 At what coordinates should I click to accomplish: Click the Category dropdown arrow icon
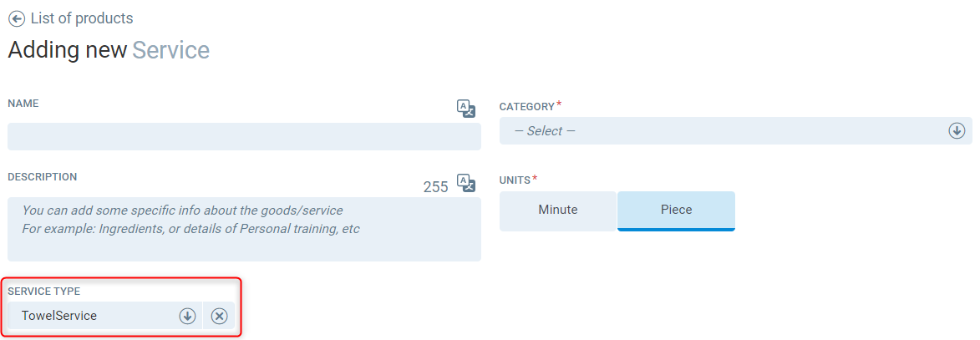[x=957, y=131]
